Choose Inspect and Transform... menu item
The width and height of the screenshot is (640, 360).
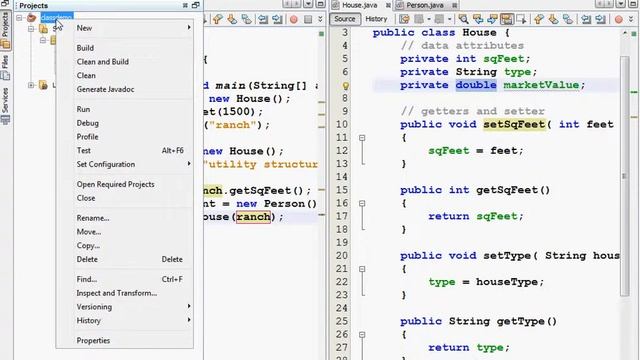tap(133, 293)
